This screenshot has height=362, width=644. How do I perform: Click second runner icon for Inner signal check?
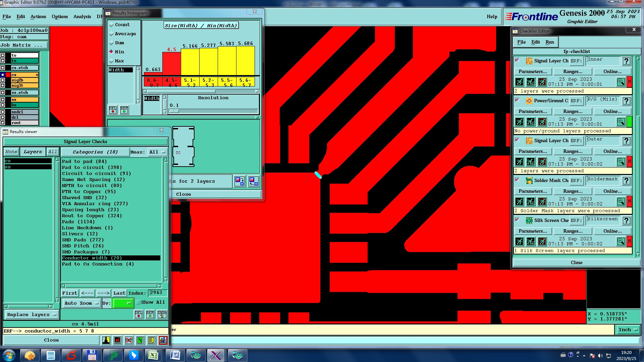click(x=531, y=82)
